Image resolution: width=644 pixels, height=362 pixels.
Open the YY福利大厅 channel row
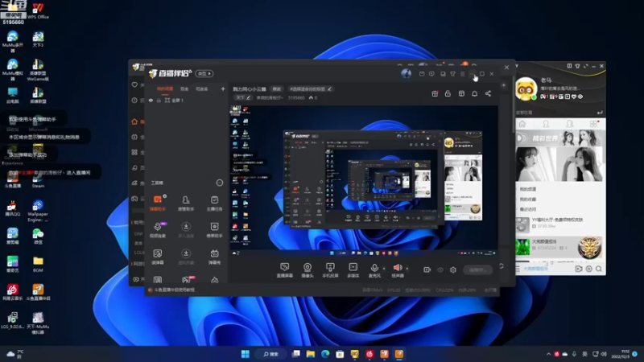pyautogui.click(x=560, y=224)
